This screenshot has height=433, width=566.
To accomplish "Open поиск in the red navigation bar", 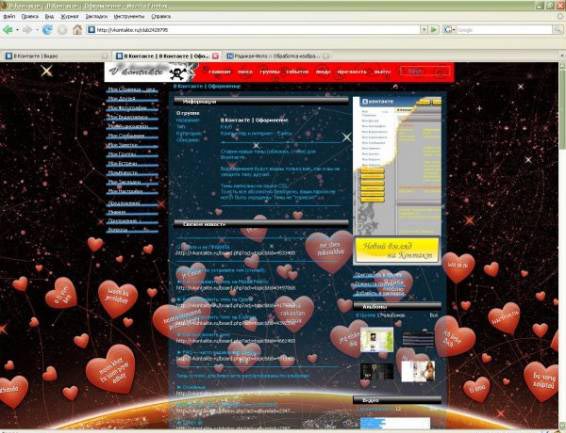I will coord(245,72).
